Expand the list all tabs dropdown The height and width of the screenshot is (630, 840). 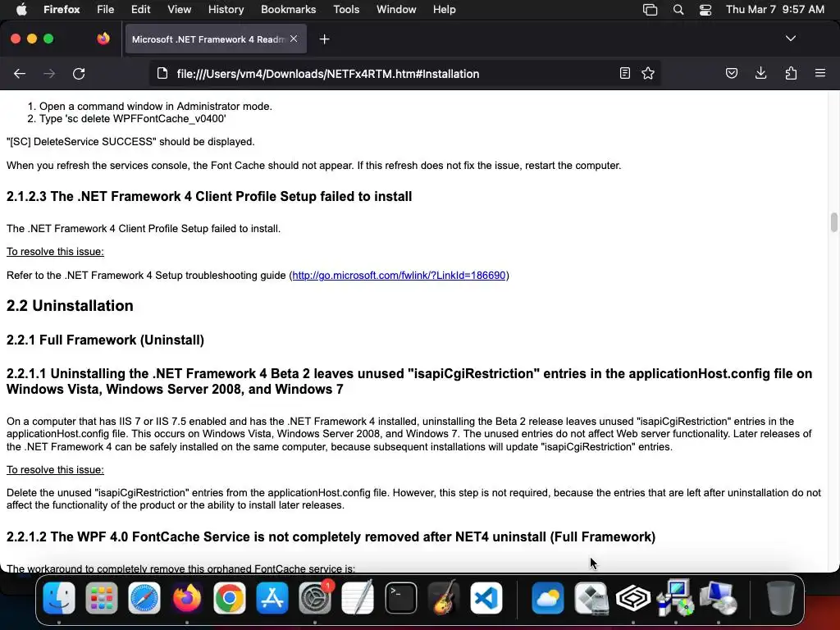[x=791, y=39]
